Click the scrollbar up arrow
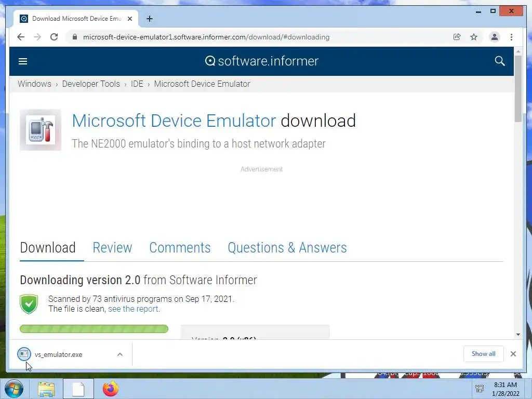532x399 pixels. point(518,51)
